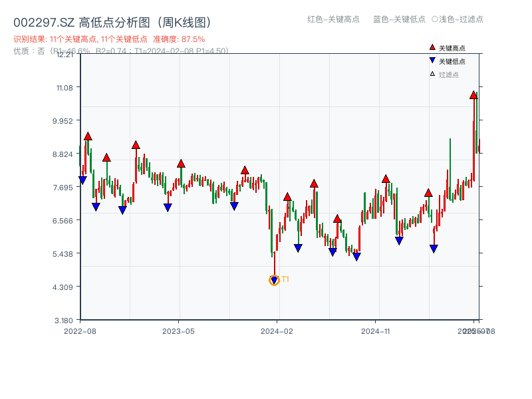Click the T1 label text
This screenshot has height=399, width=532.
click(x=285, y=279)
